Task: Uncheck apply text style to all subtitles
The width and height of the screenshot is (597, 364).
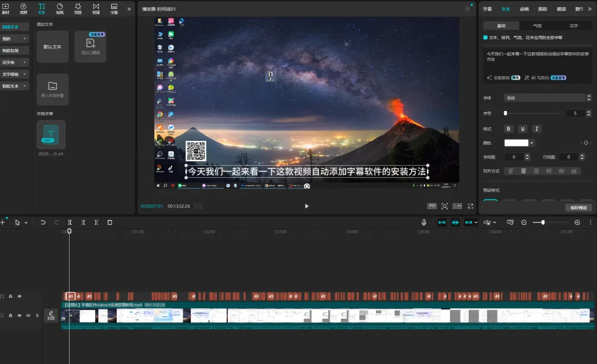Action: 485,38
